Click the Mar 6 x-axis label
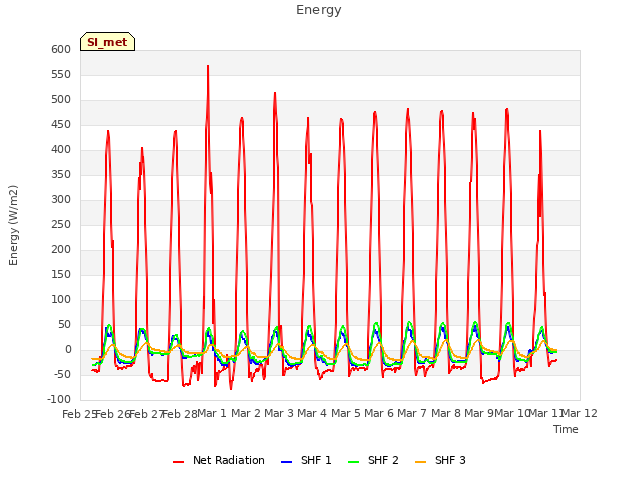 (379, 413)
